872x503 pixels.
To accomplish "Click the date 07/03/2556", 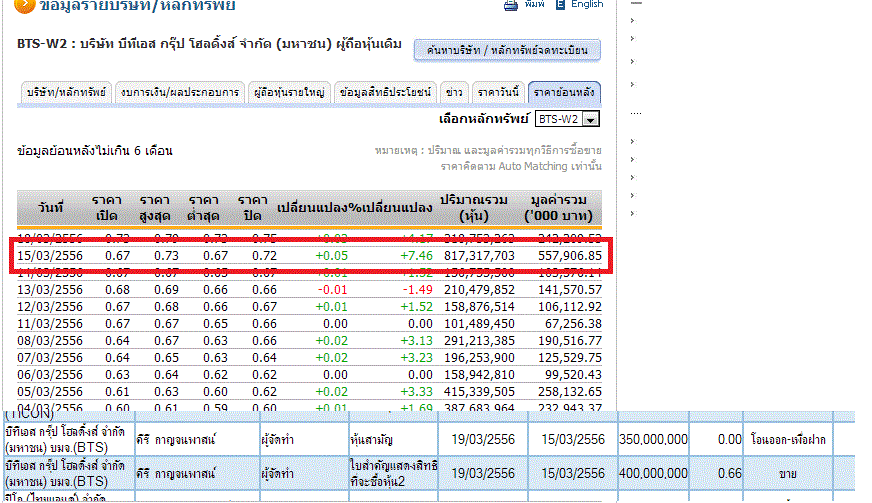I will pos(50,358).
